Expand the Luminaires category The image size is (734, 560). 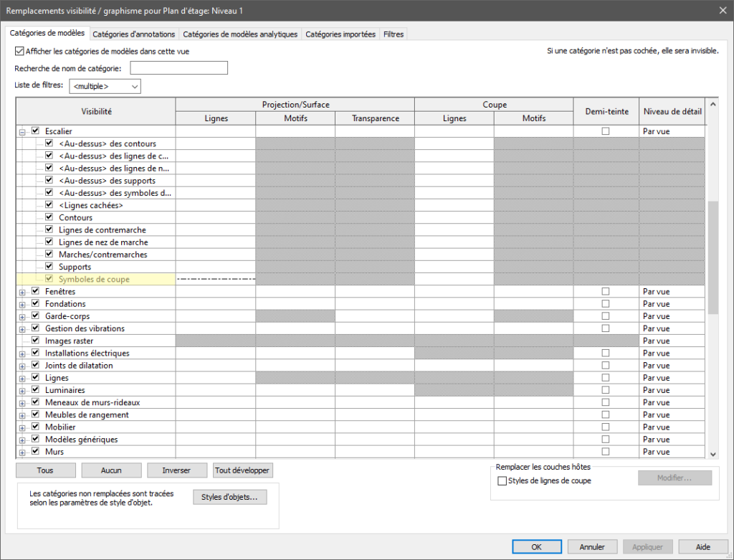[x=22, y=391]
